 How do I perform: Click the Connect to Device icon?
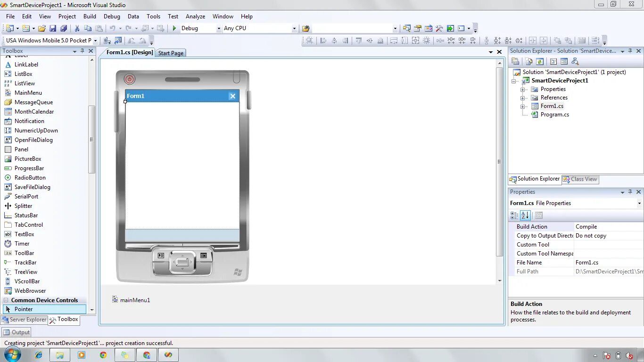tap(107, 41)
